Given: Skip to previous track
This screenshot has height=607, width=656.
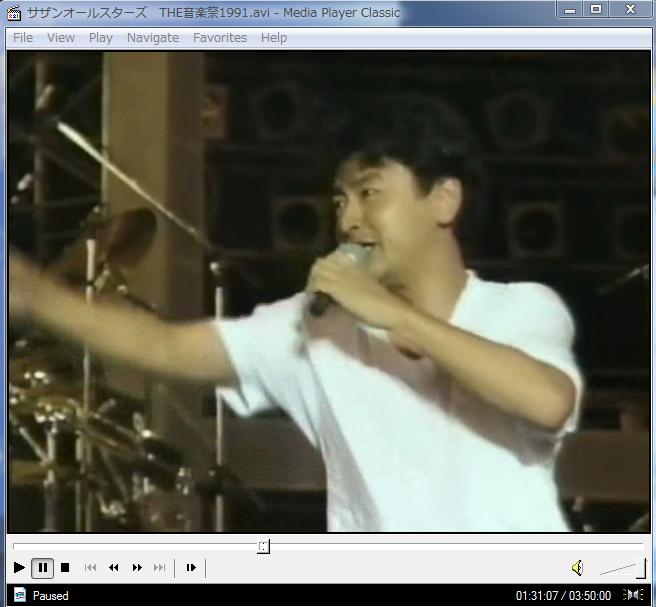Looking at the screenshot, I should [90, 568].
